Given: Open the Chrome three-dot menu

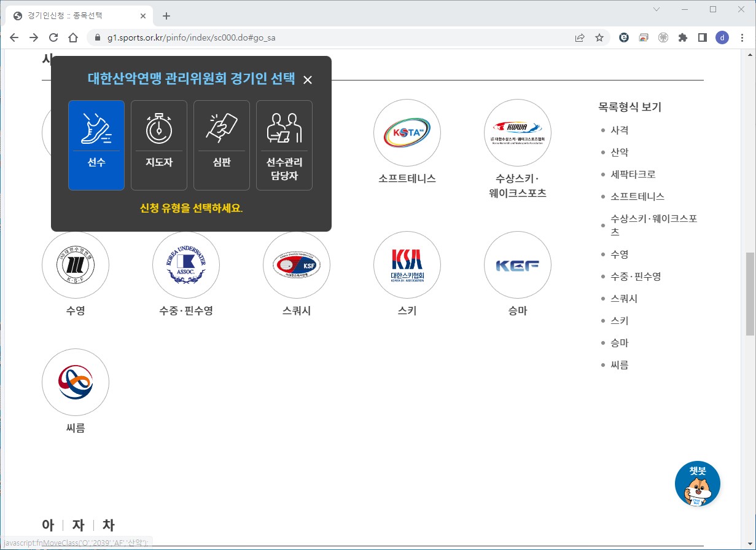Looking at the screenshot, I should coord(742,37).
